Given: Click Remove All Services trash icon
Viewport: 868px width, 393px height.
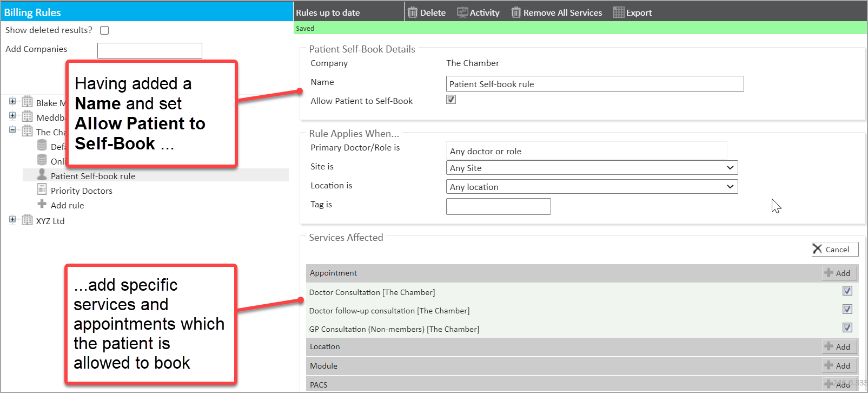Looking at the screenshot, I should (516, 12).
